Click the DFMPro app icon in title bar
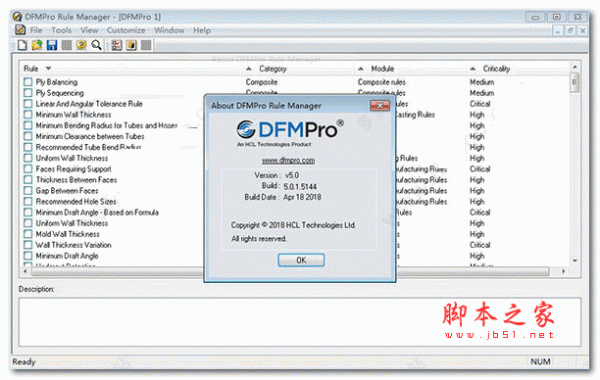The width and height of the screenshot is (600, 380). point(18,17)
